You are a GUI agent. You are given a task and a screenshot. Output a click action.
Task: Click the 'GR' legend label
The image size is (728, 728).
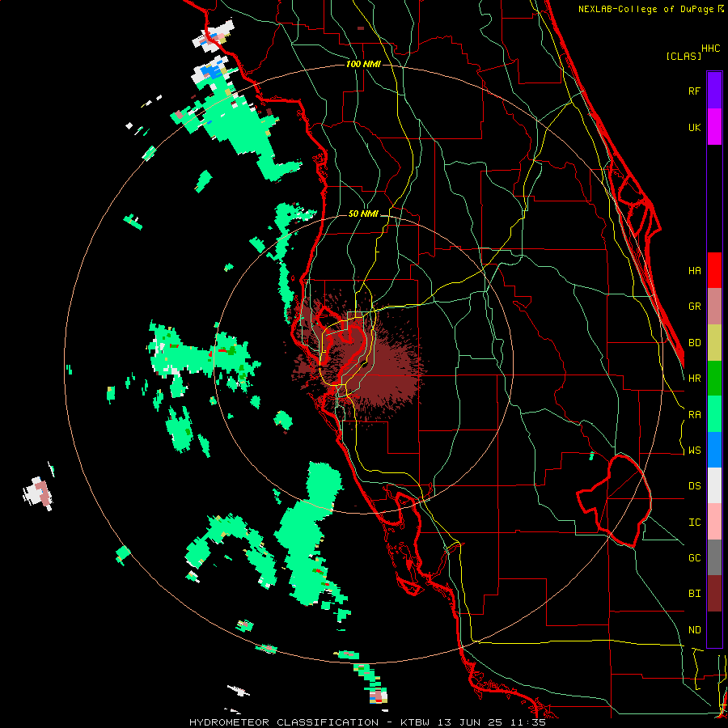pos(694,307)
